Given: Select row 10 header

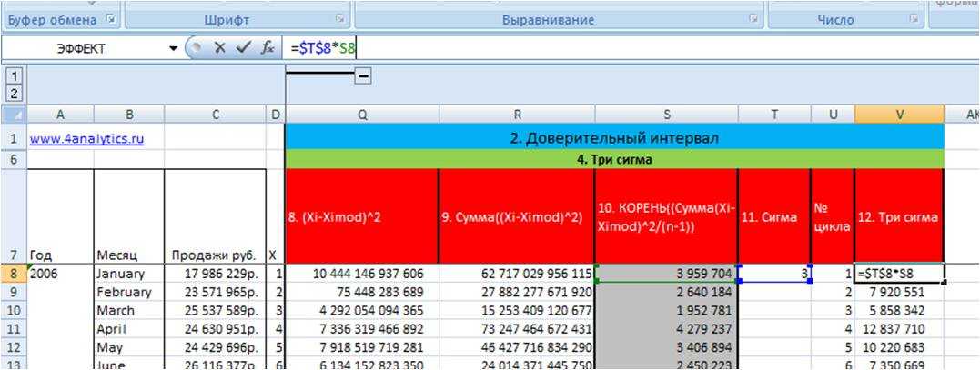Looking at the screenshot, I should (14, 310).
